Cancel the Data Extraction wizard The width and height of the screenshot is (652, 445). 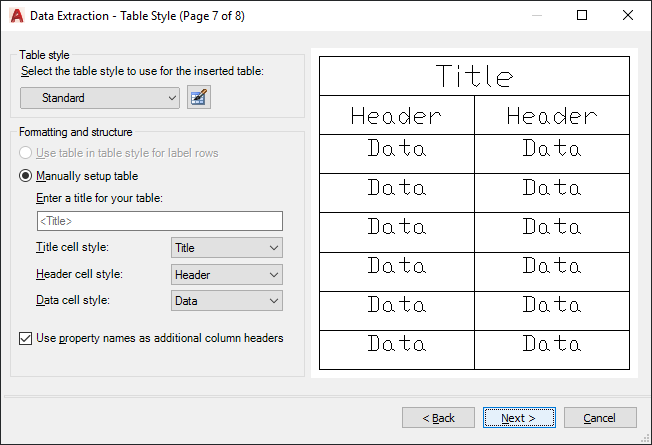tap(600, 418)
